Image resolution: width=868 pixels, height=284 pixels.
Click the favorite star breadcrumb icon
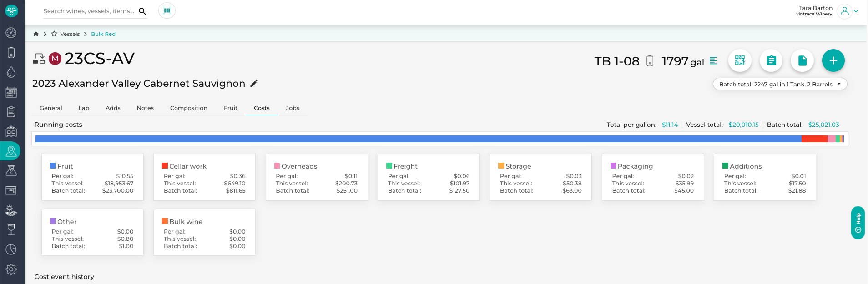54,34
